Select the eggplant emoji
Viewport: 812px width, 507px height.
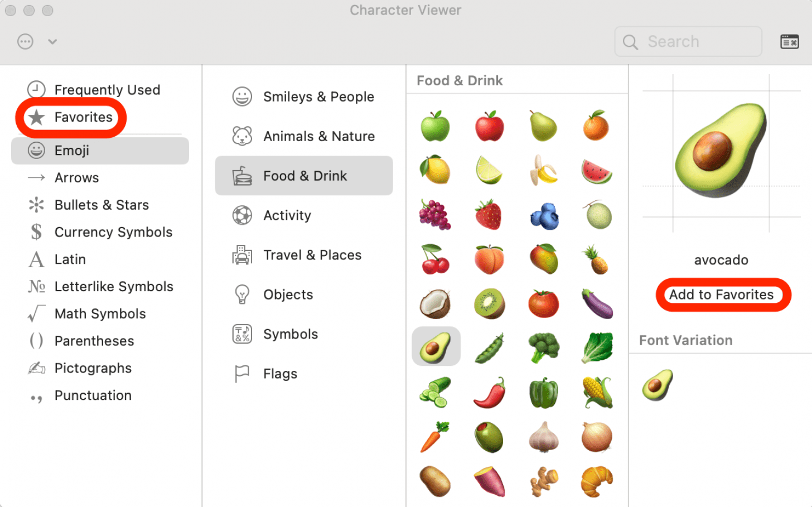click(597, 303)
